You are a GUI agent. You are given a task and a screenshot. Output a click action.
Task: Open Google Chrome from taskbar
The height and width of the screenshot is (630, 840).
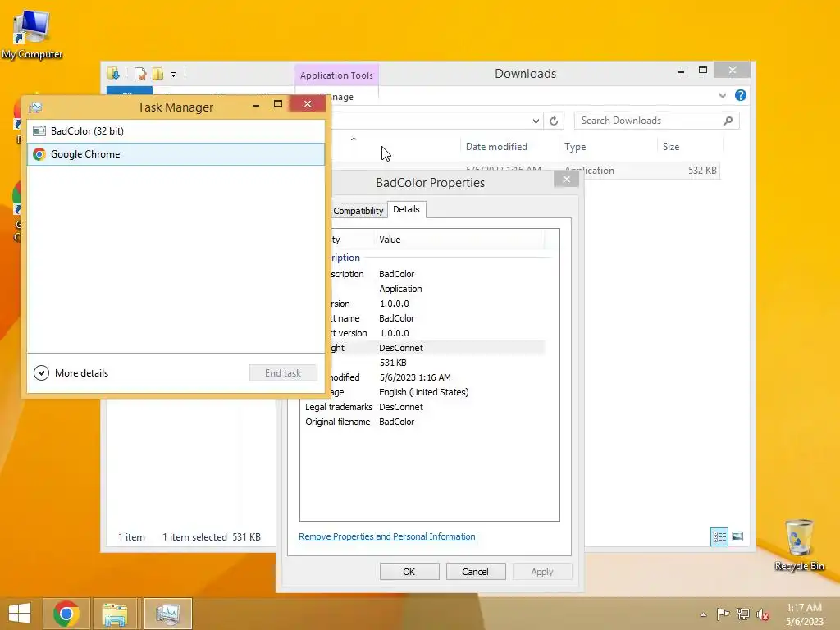point(66,614)
